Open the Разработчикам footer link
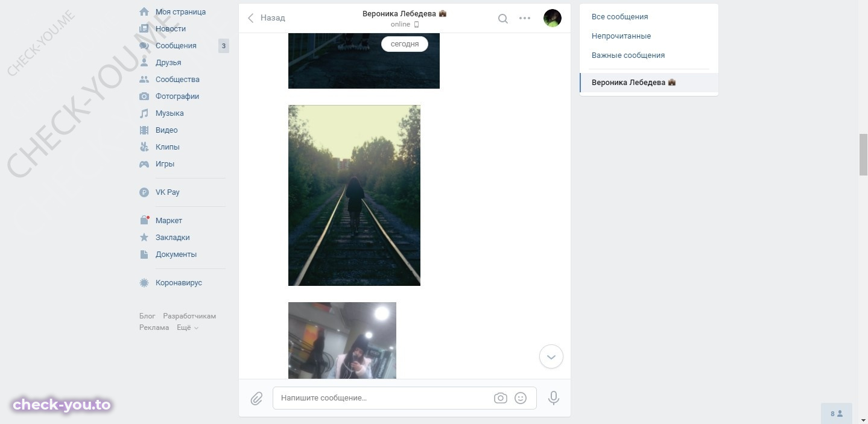This screenshot has height=424, width=868. pyautogui.click(x=189, y=316)
